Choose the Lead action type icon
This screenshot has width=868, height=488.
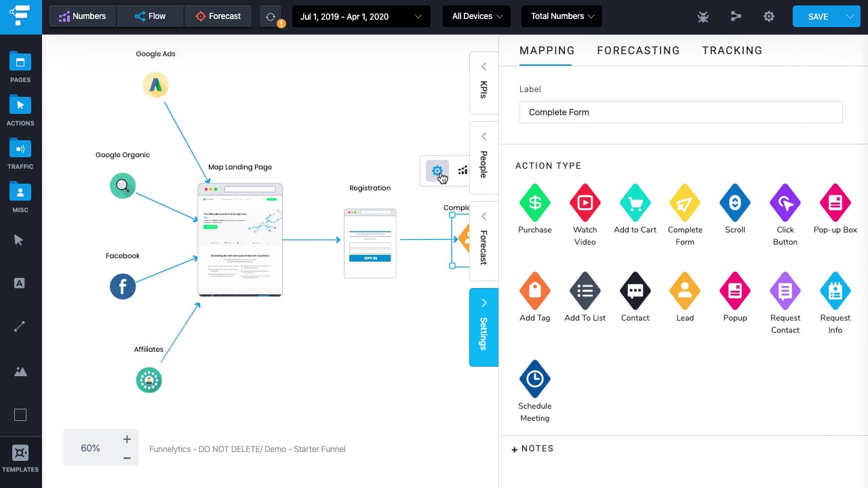(685, 290)
